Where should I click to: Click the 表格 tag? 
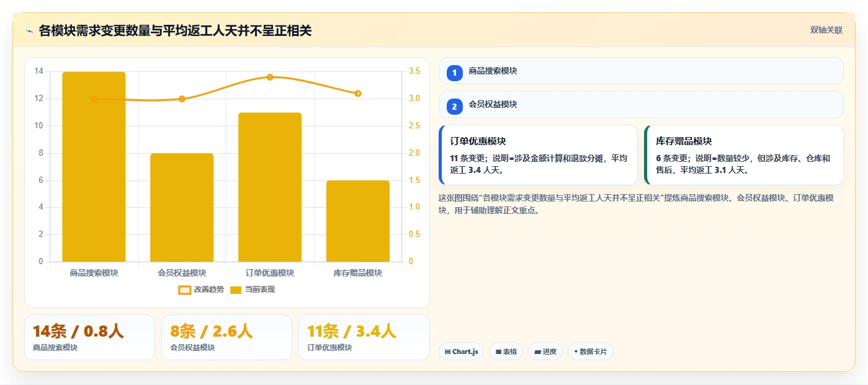pyautogui.click(x=506, y=352)
